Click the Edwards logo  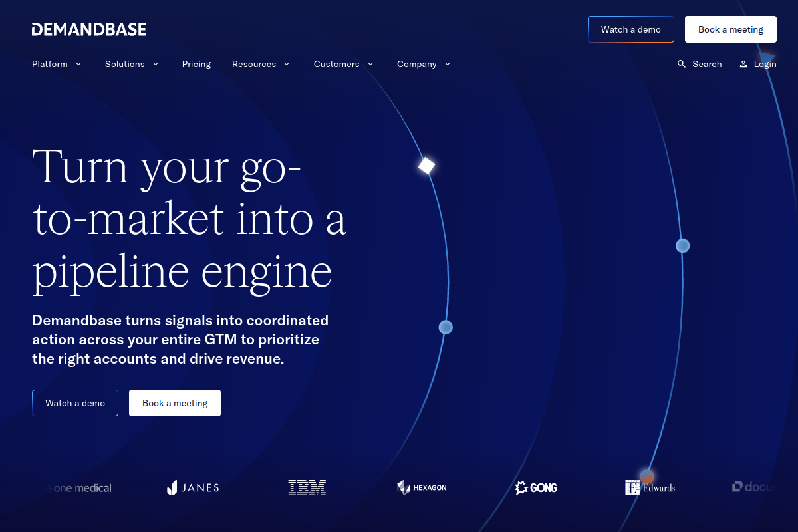pos(650,488)
